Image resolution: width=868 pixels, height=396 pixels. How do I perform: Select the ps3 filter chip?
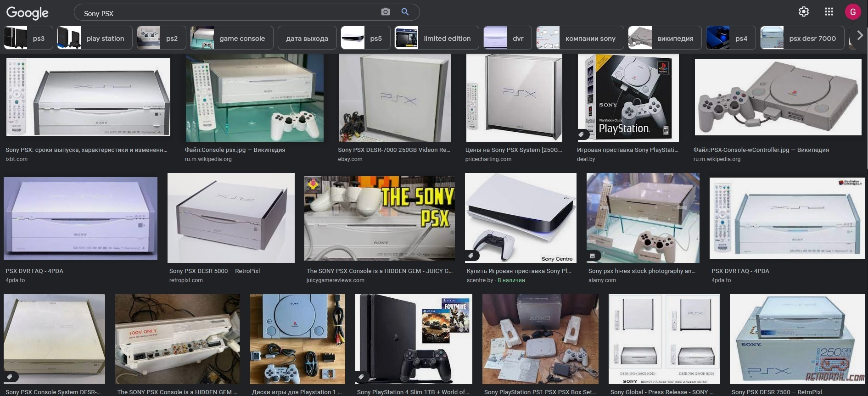coord(28,38)
